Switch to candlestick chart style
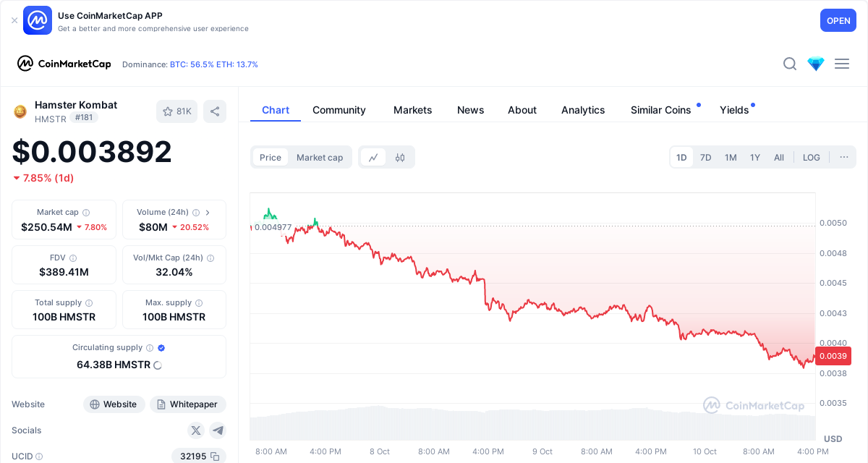 click(400, 157)
